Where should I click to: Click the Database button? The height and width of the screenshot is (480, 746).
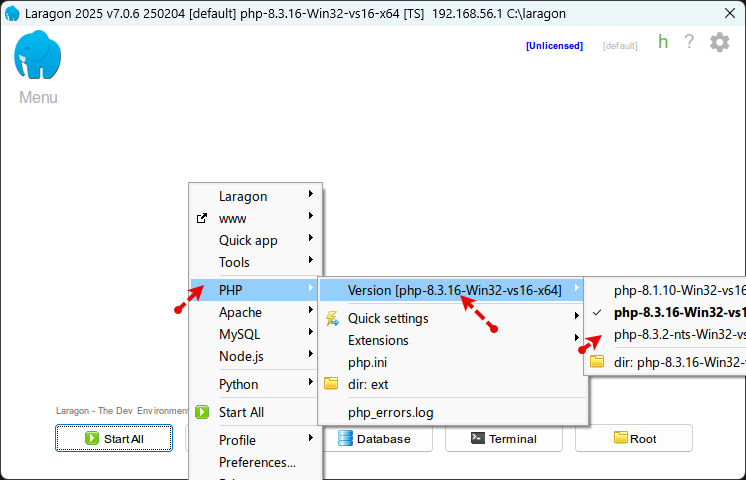pos(378,438)
